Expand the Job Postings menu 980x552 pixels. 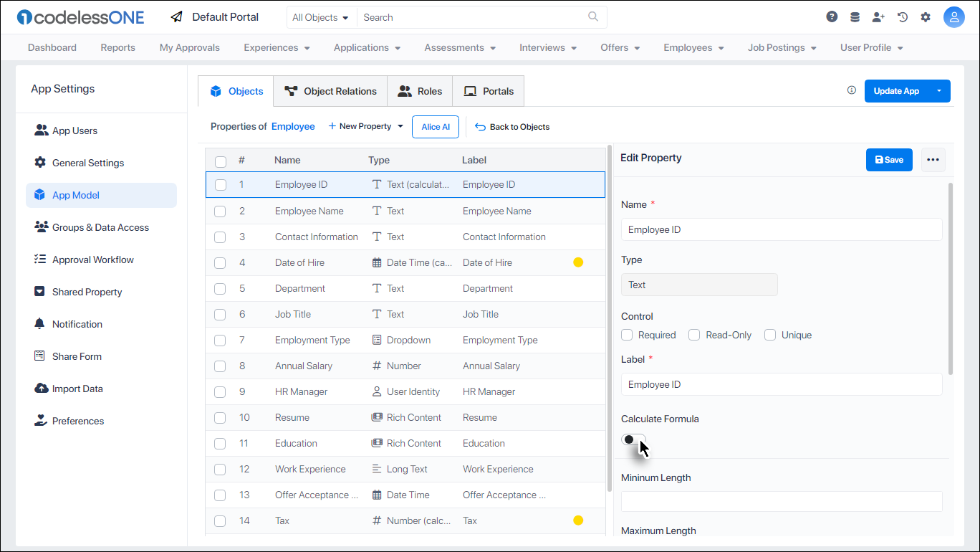782,47
